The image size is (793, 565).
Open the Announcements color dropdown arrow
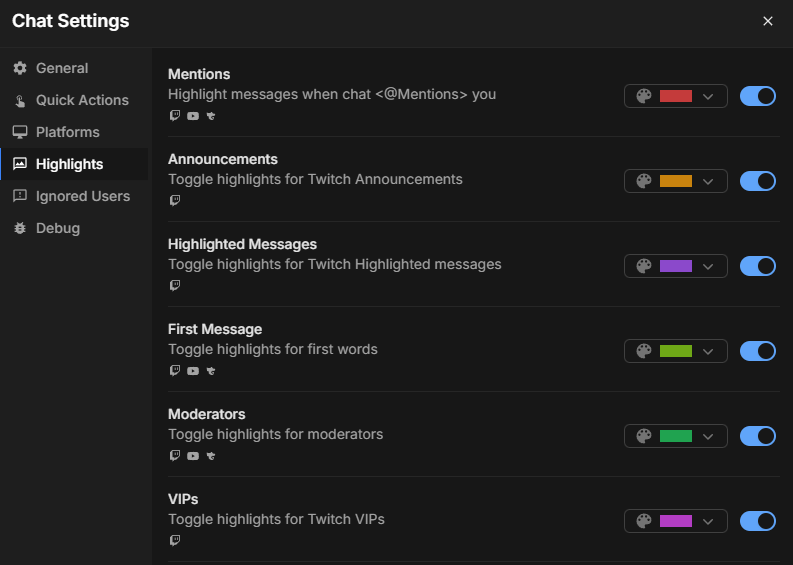(x=708, y=182)
